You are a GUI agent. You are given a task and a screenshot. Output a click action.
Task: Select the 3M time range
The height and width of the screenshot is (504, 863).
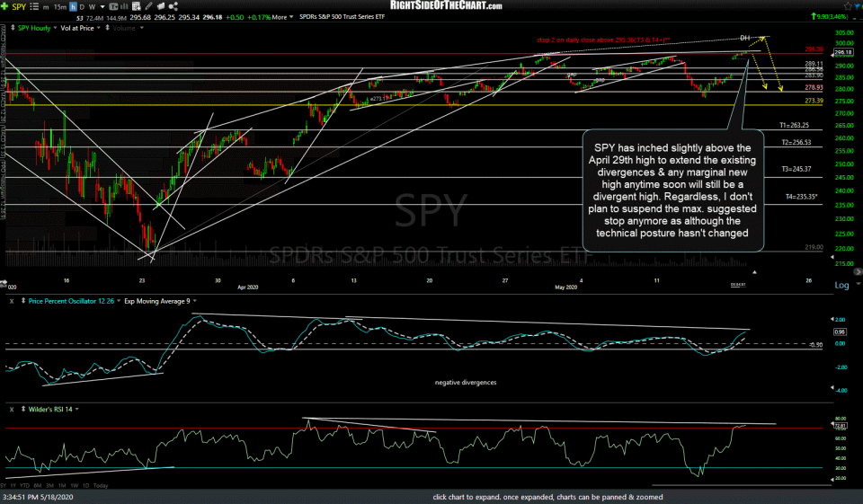coord(49,486)
